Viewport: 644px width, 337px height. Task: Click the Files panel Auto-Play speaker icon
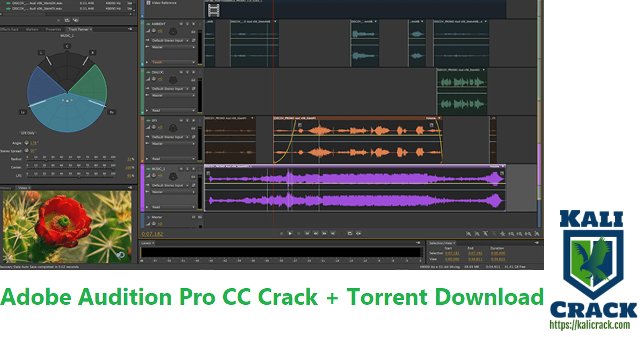pyautogui.click(x=76, y=20)
